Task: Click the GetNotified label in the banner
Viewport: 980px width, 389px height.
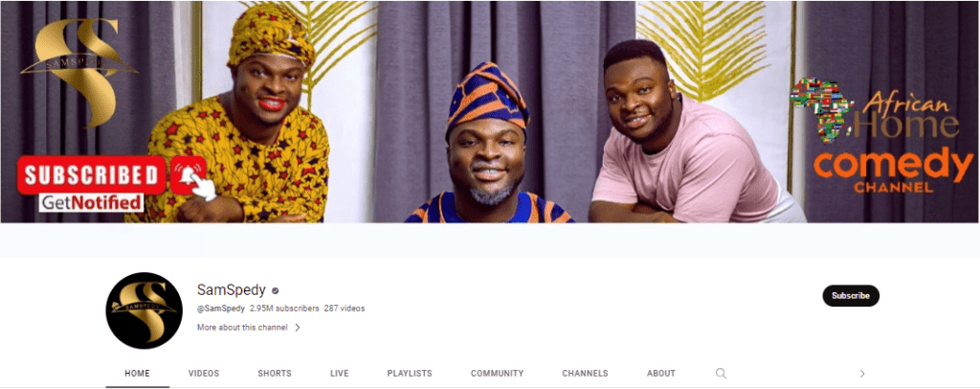Action: point(91,202)
